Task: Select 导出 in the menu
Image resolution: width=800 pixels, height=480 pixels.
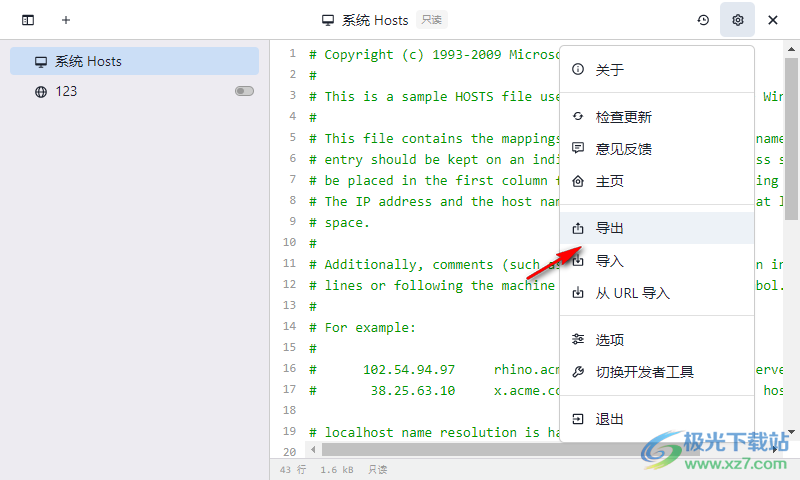Action: point(657,228)
